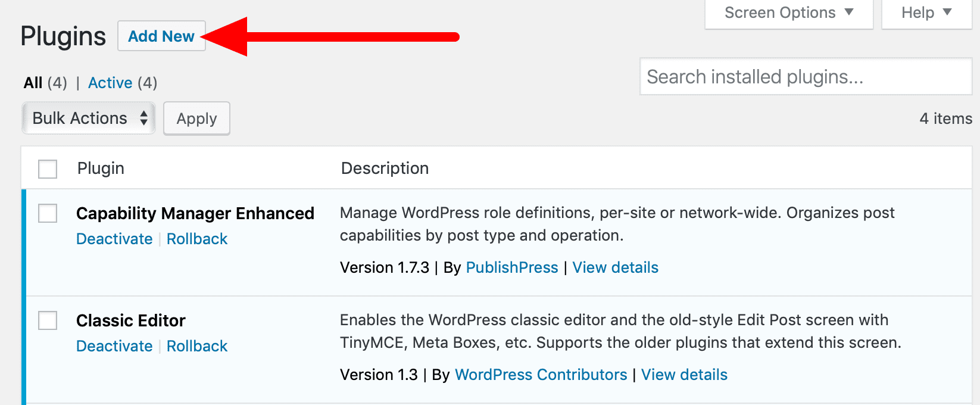Click the Plugin column header

click(x=101, y=169)
